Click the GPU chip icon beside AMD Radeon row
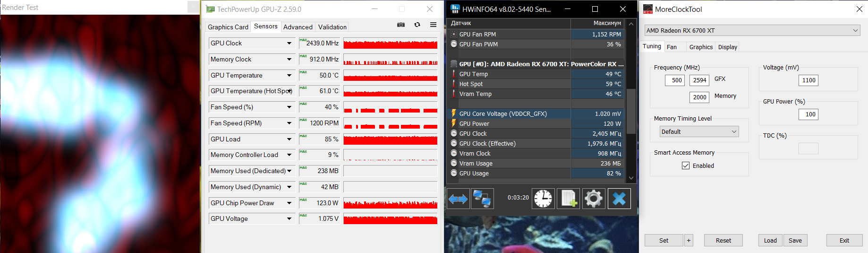The height and width of the screenshot is (253, 868). (x=454, y=64)
